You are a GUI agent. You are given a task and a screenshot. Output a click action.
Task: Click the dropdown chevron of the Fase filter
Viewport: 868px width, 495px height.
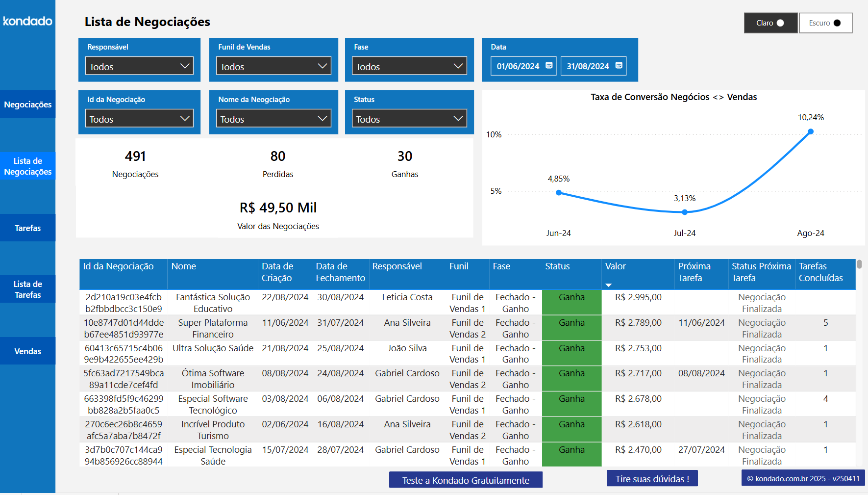tap(457, 66)
